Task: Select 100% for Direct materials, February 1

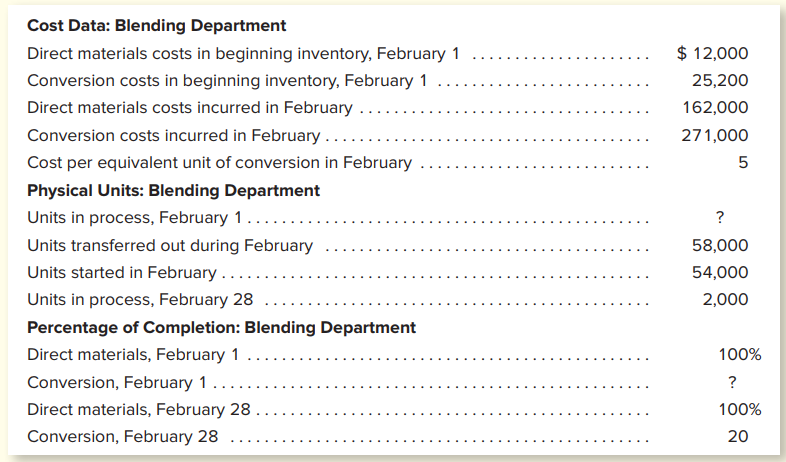Action: pyautogui.click(x=740, y=354)
